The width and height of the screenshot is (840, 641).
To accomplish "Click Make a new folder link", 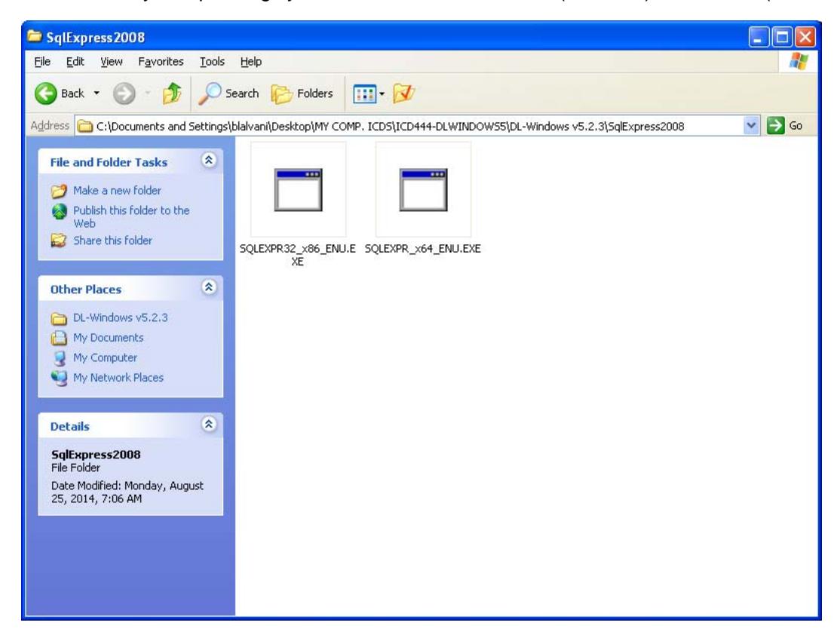I will pos(118,191).
